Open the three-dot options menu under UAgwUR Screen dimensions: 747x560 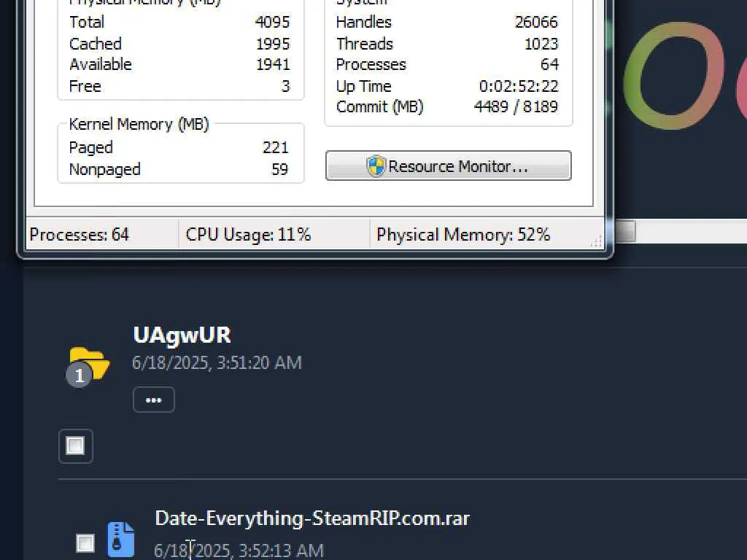pos(153,400)
